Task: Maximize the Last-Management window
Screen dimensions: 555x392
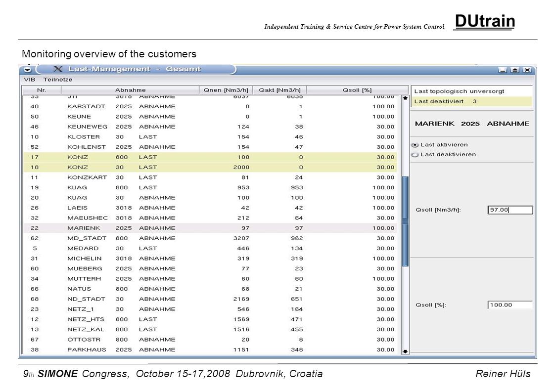Action: pos(514,70)
